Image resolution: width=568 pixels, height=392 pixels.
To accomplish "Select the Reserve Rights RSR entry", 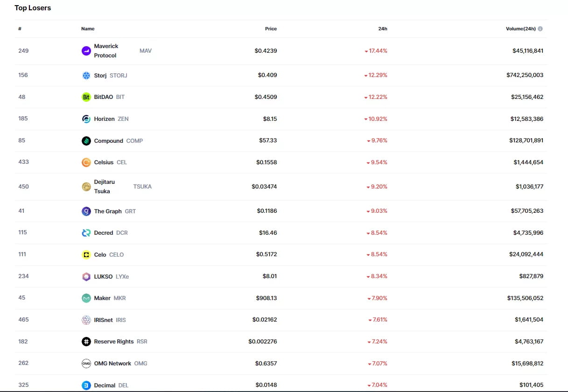I will click(x=114, y=341).
